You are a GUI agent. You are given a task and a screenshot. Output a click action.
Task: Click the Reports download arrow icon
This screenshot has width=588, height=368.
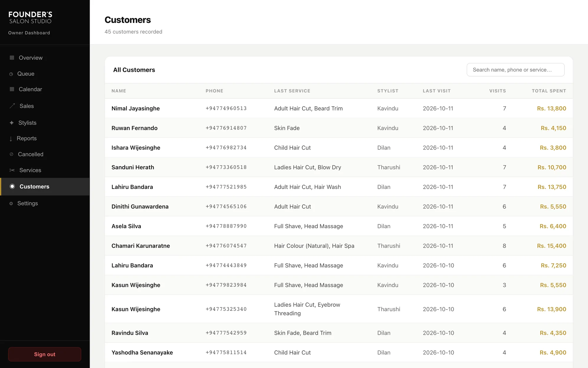click(11, 139)
